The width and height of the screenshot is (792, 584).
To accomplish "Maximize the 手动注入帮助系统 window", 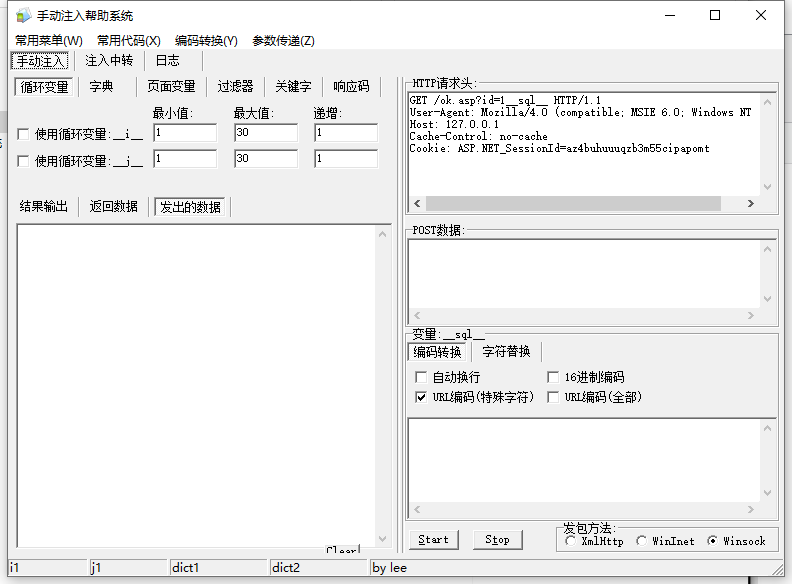I will 715,15.
